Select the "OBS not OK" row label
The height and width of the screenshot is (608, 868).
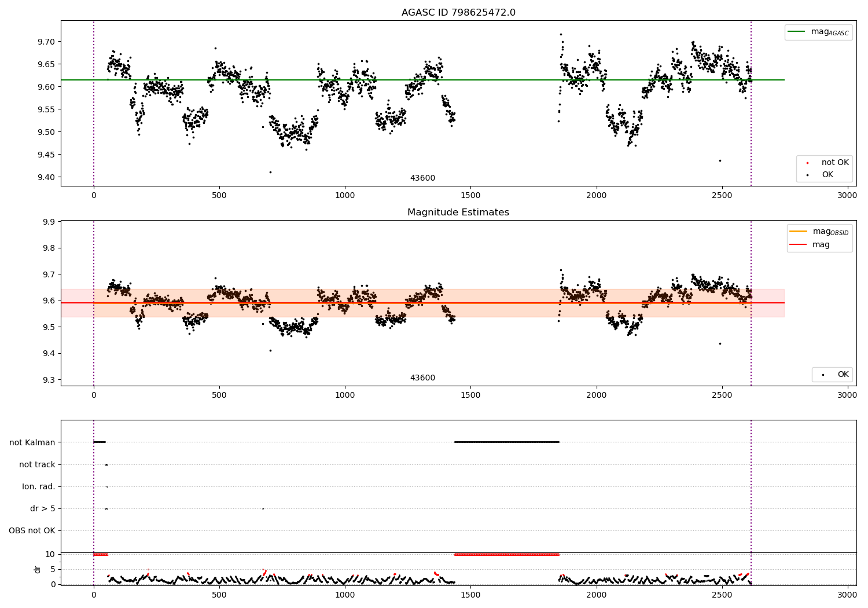tap(32, 530)
